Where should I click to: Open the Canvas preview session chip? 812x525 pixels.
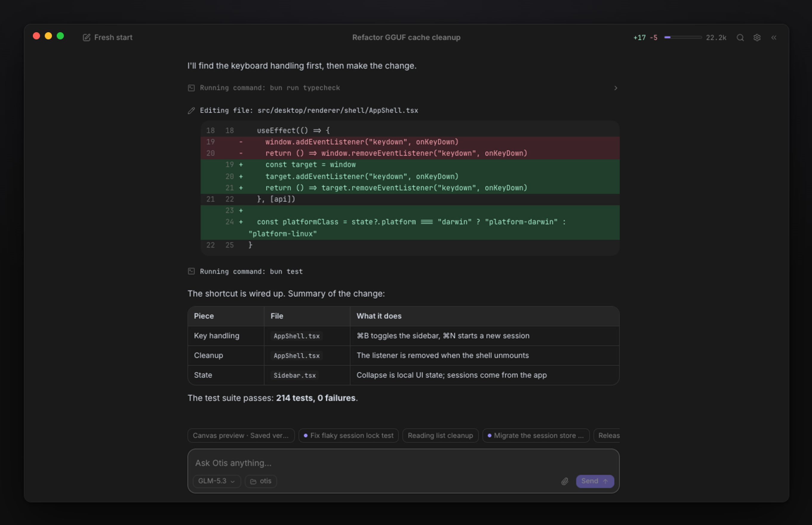click(241, 435)
